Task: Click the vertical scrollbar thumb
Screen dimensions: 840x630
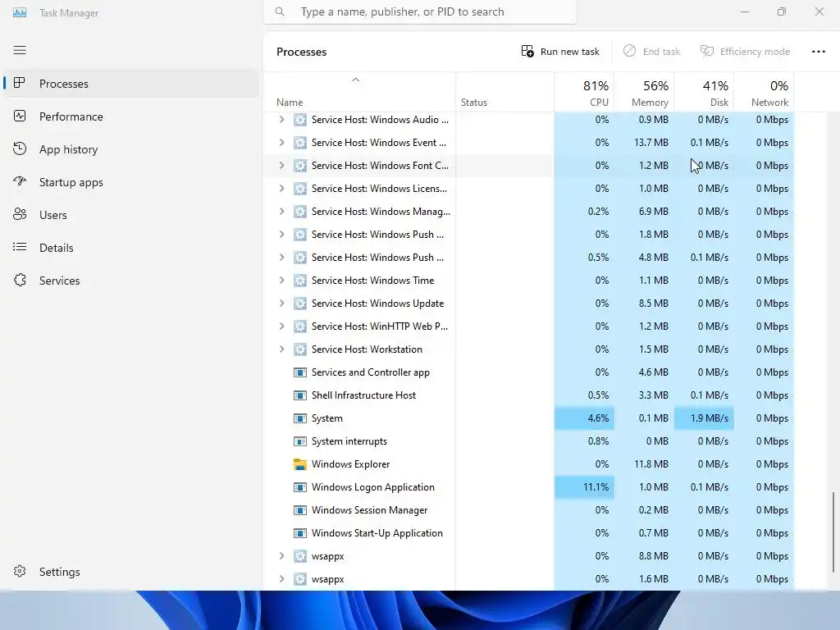Action: click(x=833, y=532)
